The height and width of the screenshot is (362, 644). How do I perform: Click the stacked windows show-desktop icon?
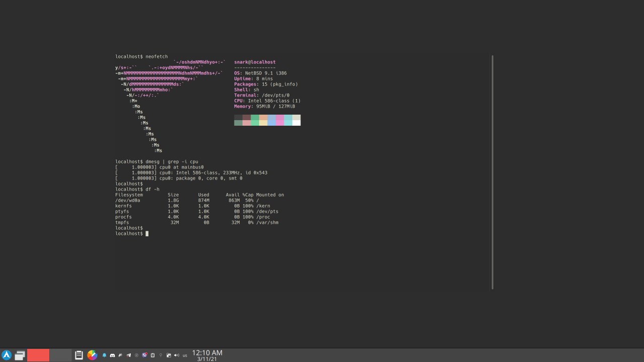pos(20,355)
